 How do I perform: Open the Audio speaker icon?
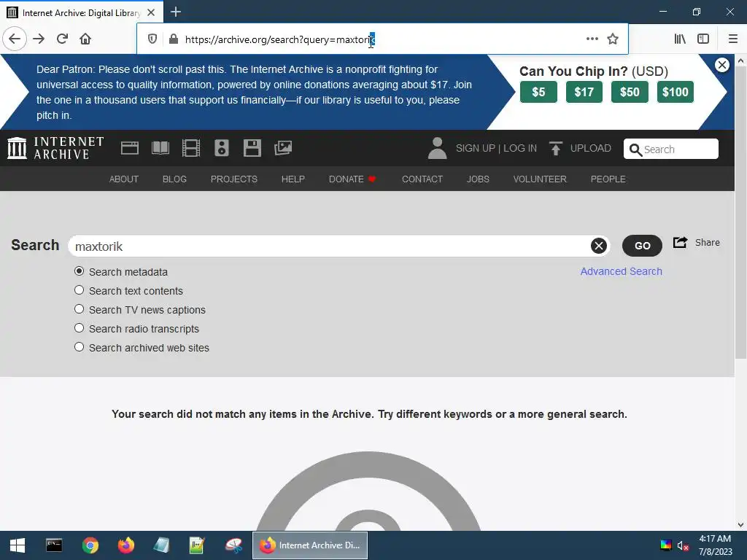pyautogui.click(x=222, y=148)
